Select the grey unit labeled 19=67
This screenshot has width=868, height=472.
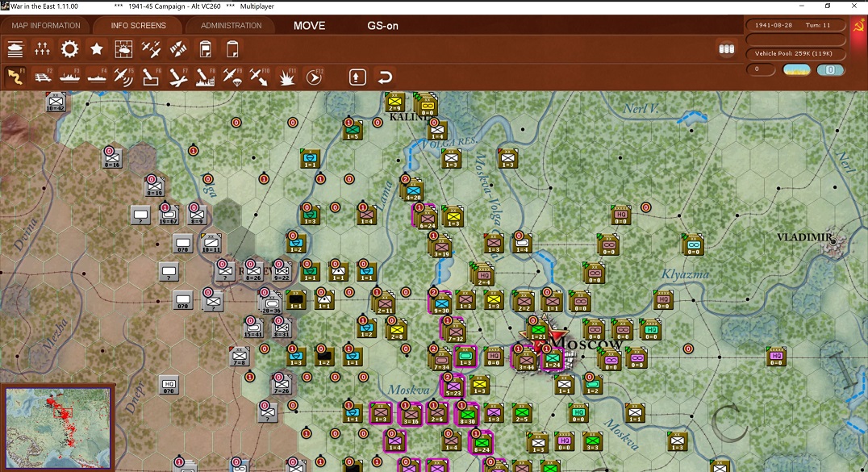click(168, 215)
